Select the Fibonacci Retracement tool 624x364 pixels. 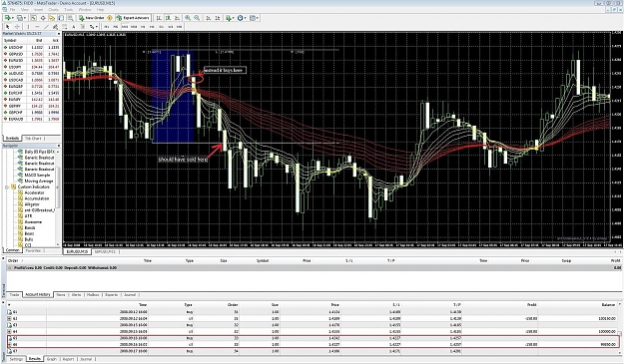point(65,27)
